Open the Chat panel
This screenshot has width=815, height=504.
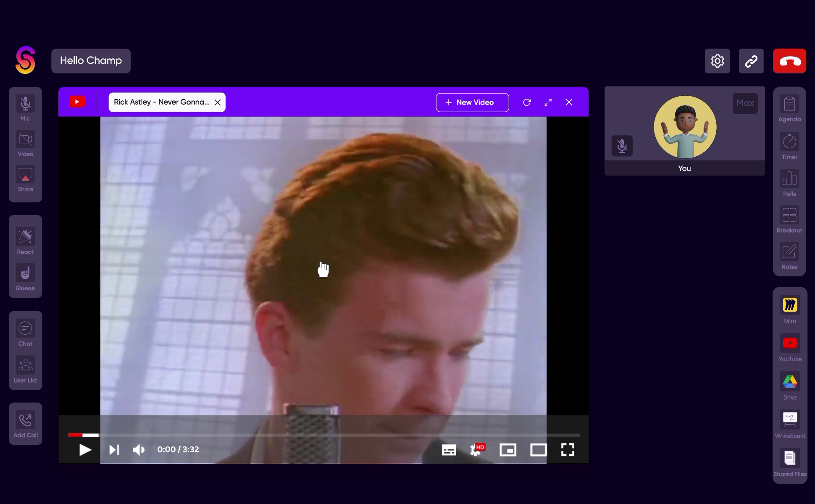[x=25, y=333]
